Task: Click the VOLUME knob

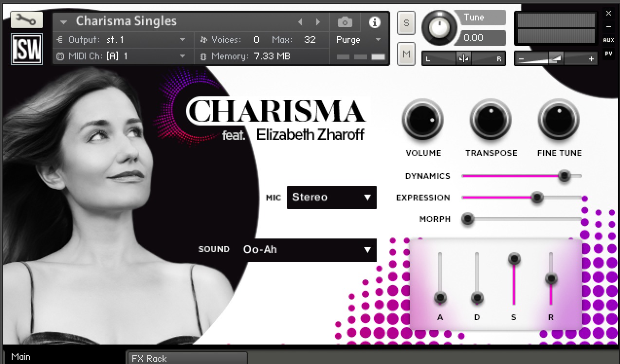Action: (422, 119)
